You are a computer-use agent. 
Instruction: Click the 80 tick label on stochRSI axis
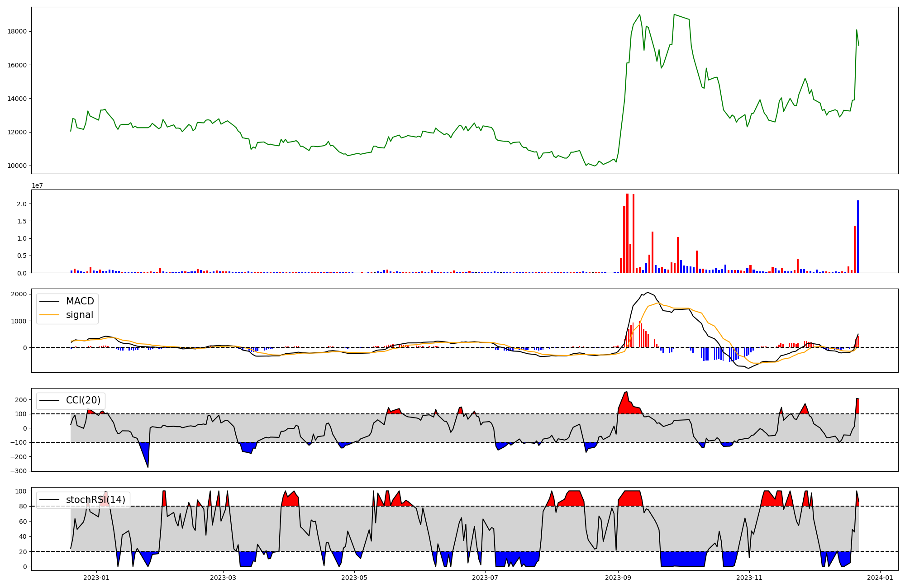point(23,506)
